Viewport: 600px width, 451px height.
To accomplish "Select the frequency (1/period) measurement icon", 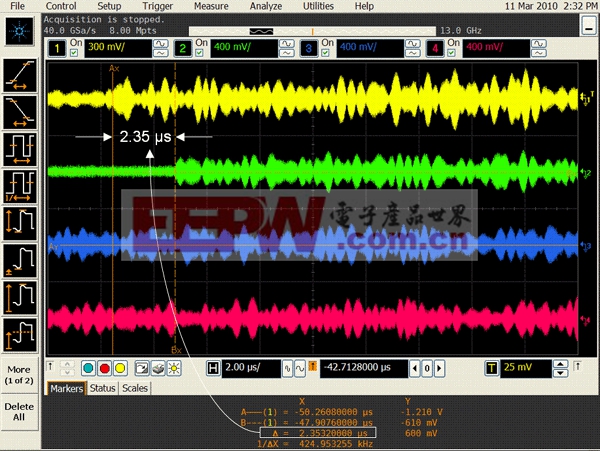I will click(x=20, y=187).
